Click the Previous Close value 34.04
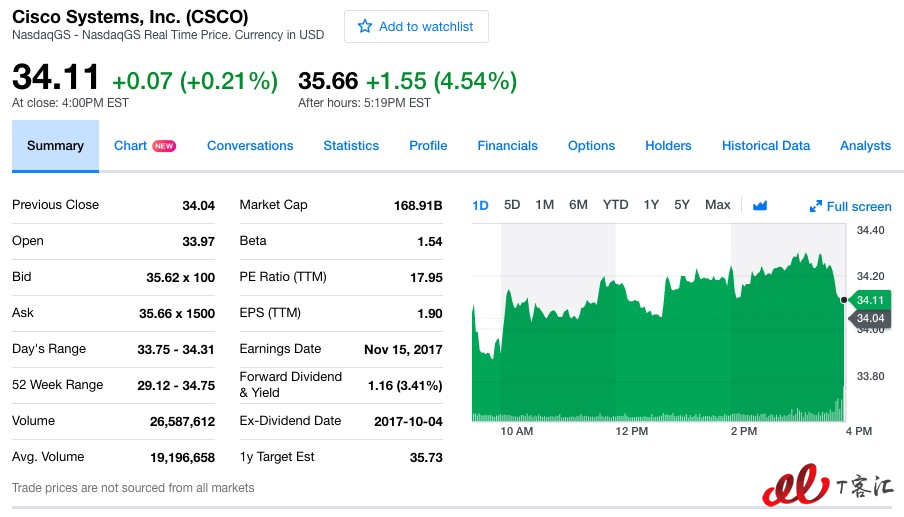Image resolution: width=904 pixels, height=517 pixels. (198, 205)
